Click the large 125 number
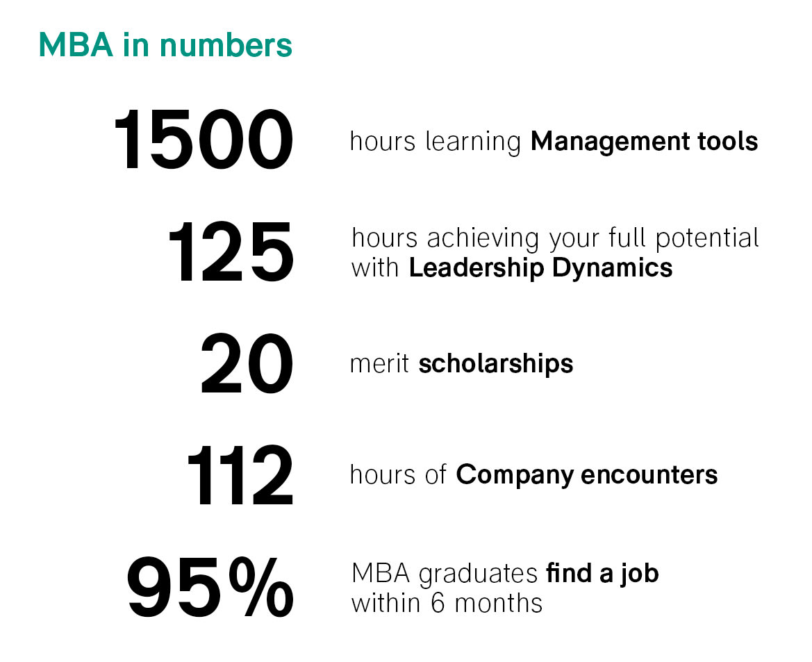The height and width of the screenshot is (662, 812). click(x=231, y=251)
